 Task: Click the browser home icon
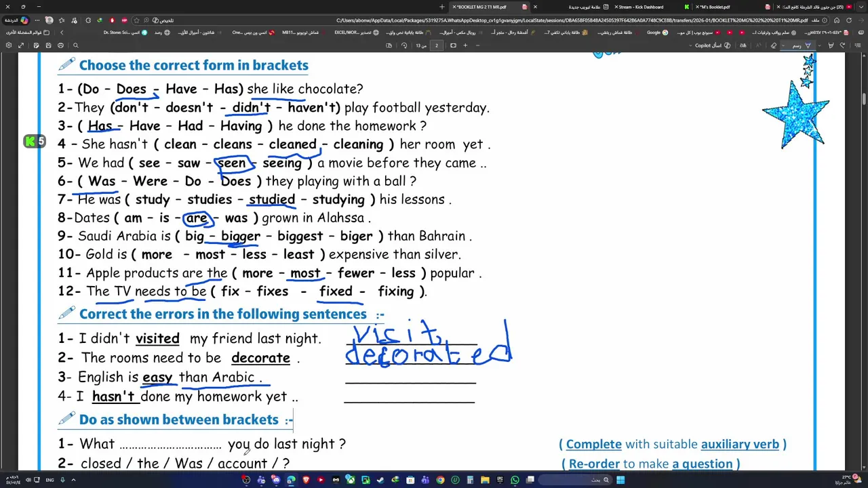[x=837, y=20]
